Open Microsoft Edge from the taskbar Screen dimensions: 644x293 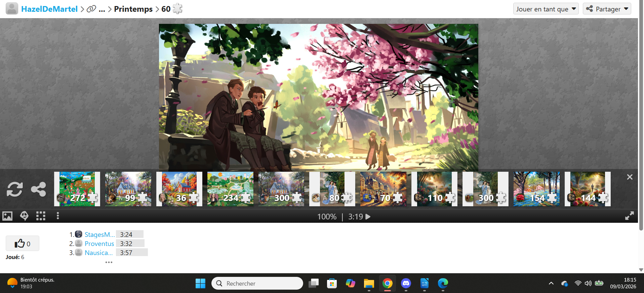tap(443, 283)
